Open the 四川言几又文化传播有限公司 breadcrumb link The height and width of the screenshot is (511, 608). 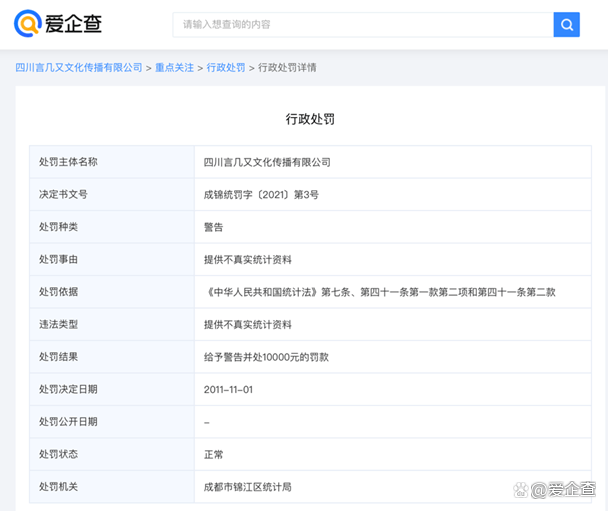(79, 67)
